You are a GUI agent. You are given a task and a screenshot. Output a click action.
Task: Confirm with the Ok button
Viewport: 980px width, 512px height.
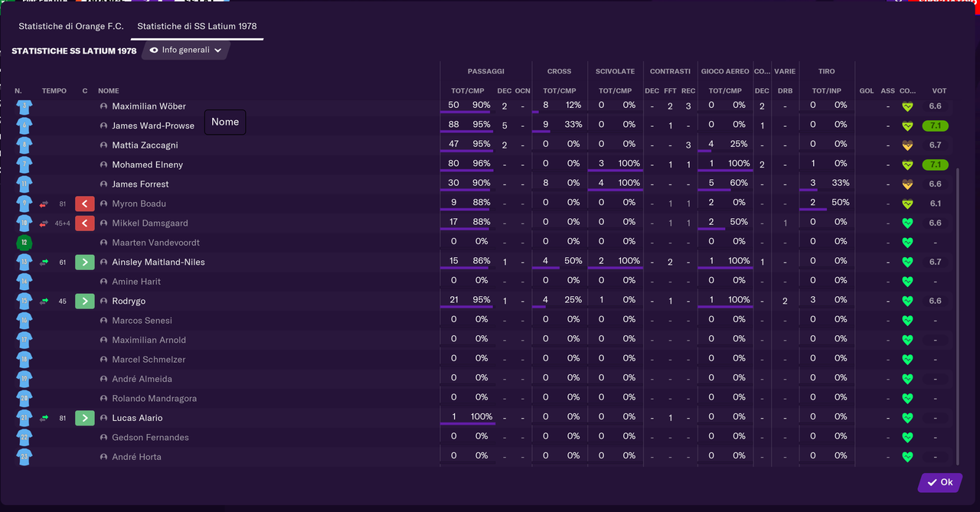939,482
